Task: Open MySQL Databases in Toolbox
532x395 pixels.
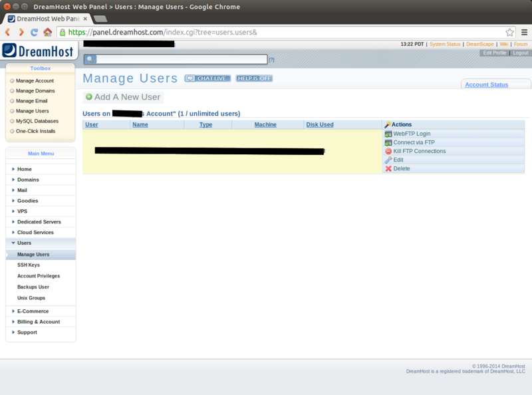Action: pyautogui.click(x=37, y=121)
